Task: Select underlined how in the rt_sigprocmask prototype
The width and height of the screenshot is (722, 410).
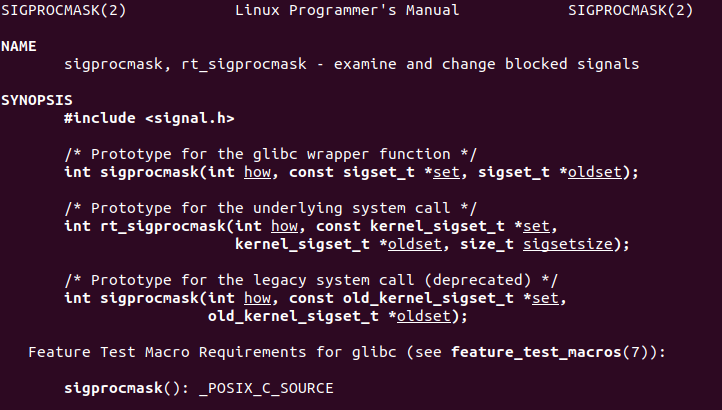Action: click(284, 226)
